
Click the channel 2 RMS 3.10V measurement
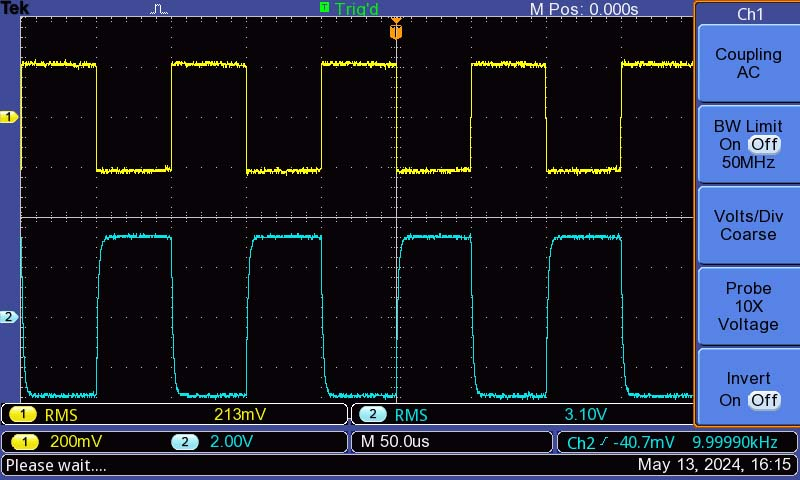point(520,415)
